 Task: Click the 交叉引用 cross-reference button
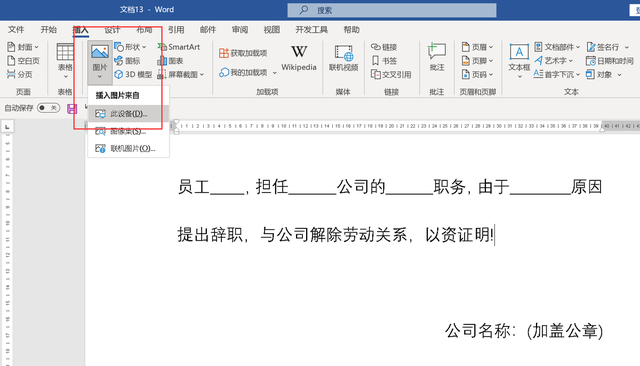391,75
